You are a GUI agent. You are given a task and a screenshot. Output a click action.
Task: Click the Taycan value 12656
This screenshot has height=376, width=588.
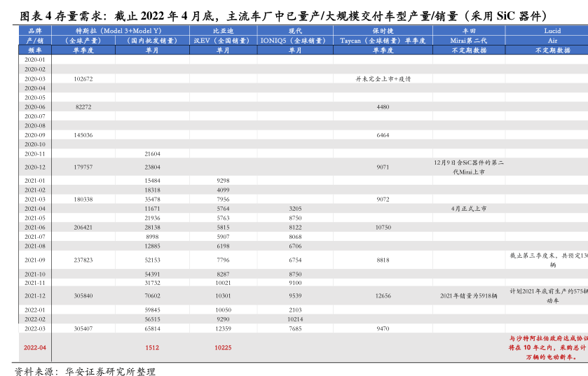click(x=383, y=296)
